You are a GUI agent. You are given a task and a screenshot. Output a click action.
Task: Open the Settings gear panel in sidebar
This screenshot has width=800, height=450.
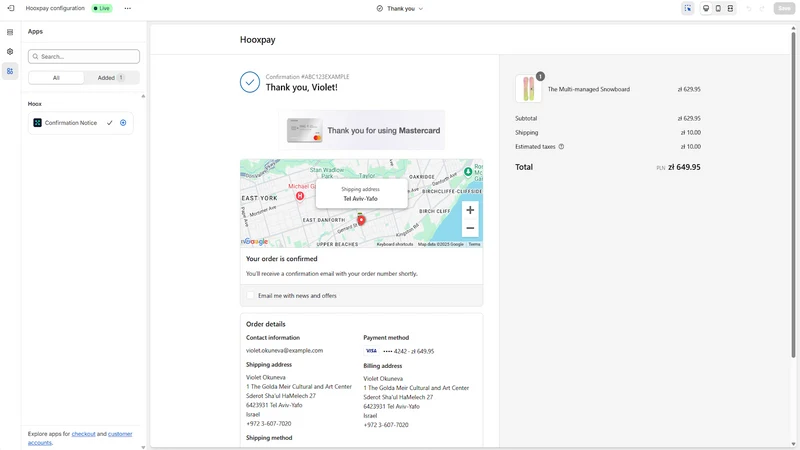(10, 52)
